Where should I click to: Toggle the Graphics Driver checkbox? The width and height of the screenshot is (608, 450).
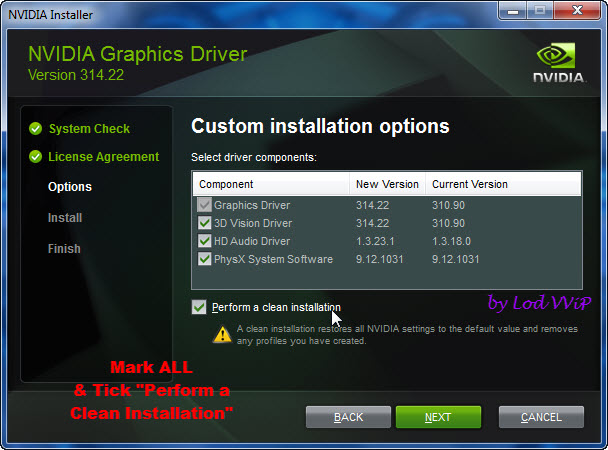click(204, 205)
